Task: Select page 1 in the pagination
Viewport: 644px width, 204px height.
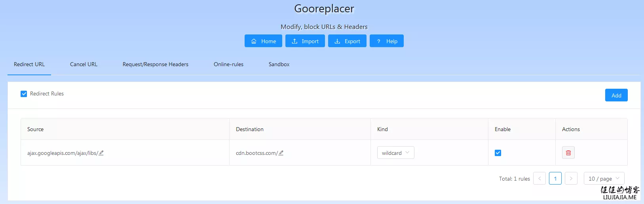Action: coord(555,179)
